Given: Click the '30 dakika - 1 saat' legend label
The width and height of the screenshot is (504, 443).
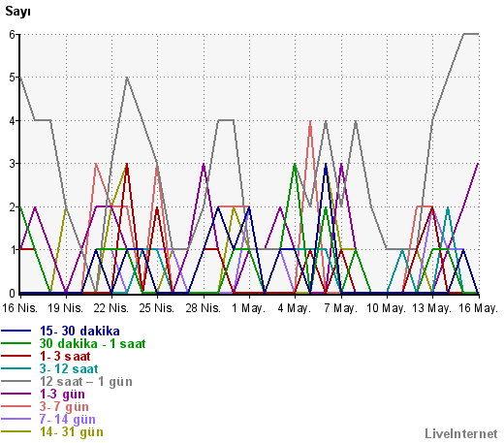Looking at the screenshot, I should pos(92,344).
